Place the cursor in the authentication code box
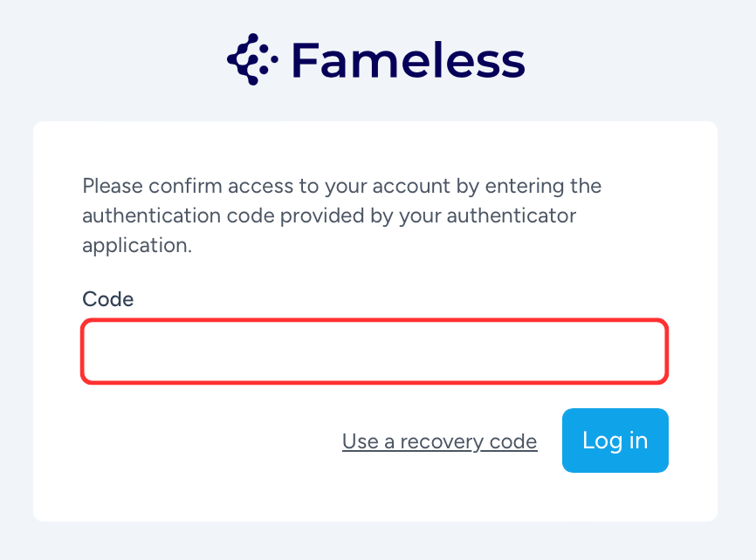Screen dimensions: 756x560 coord(375,352)
